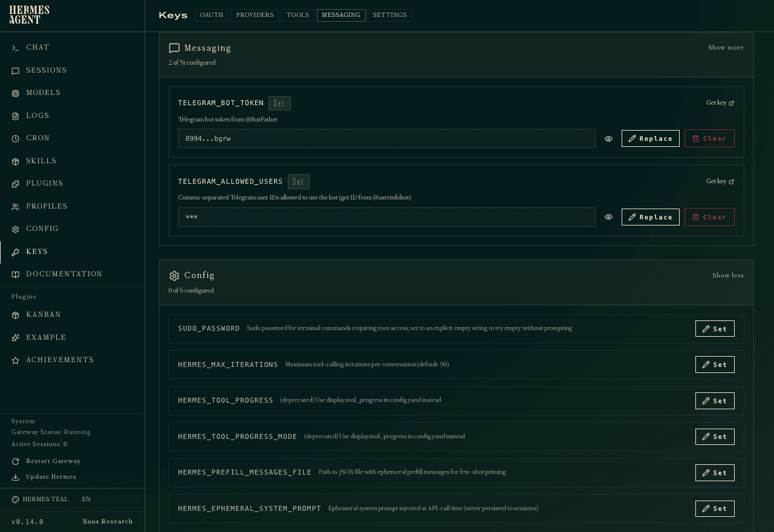Set HERMES_PREFILL_MESSAGES_FILE value
The width and height of the screenshot is (774, 532).
[715, 473]
